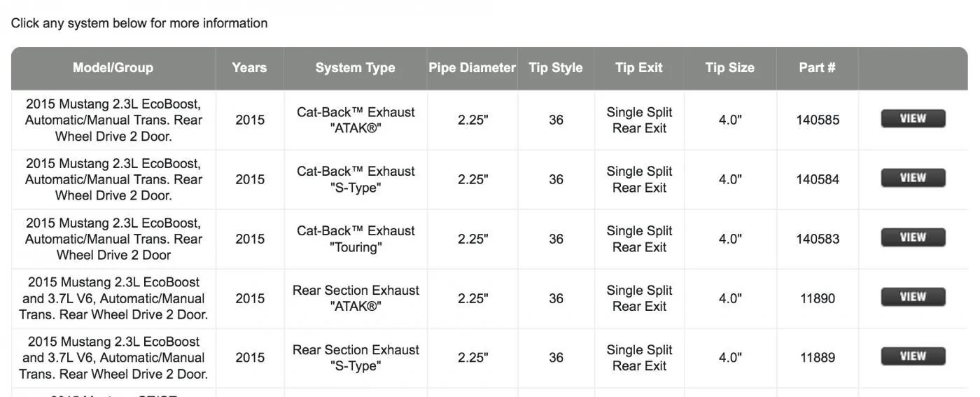The width and height of the screenshot is (980, 397).
Task: Open VIEW for part 140584
Action: click(913, 178)
